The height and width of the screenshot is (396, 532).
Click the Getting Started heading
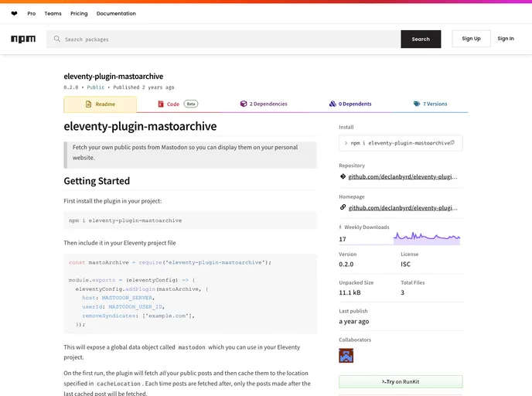[x=97, y=181]
